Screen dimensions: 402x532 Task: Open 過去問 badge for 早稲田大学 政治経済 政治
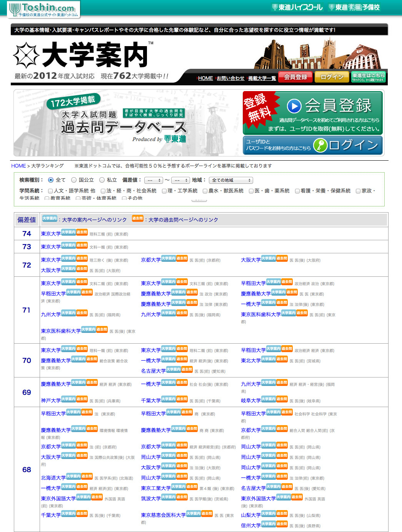click(287, 282)
